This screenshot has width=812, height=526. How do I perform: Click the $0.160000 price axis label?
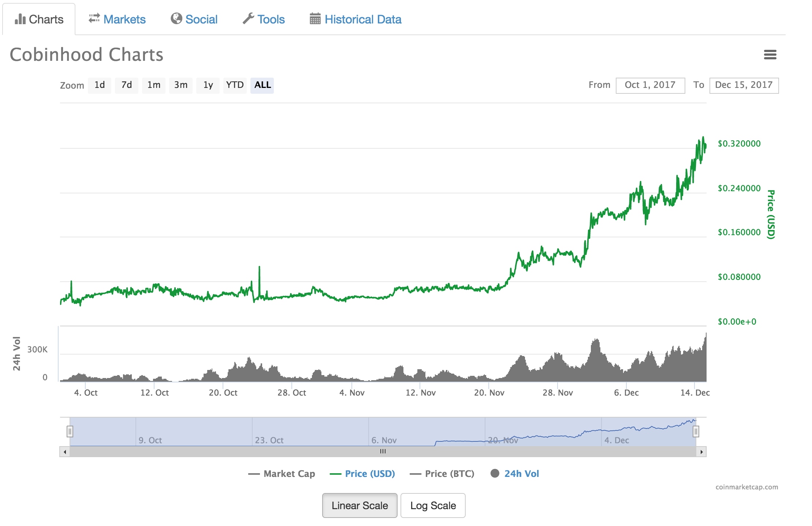click(739, 232)
